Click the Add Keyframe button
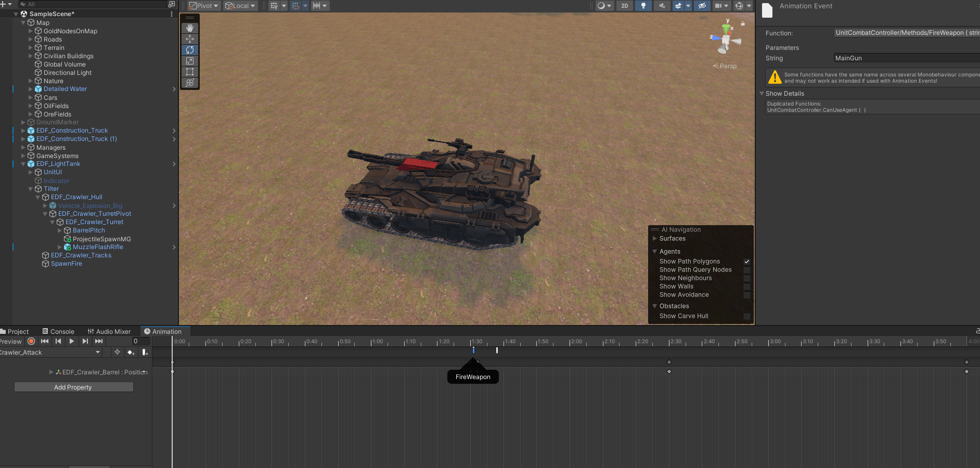The image size is (980, 468). pyautogui.click(x=131, y=353)
